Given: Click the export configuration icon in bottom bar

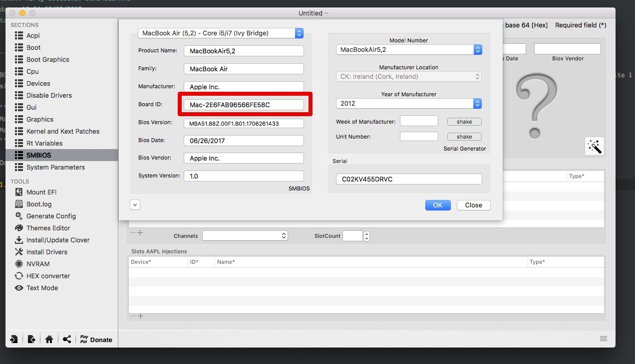Looking at the screenshot, I should pyautogui.click(x=31, y=340).
